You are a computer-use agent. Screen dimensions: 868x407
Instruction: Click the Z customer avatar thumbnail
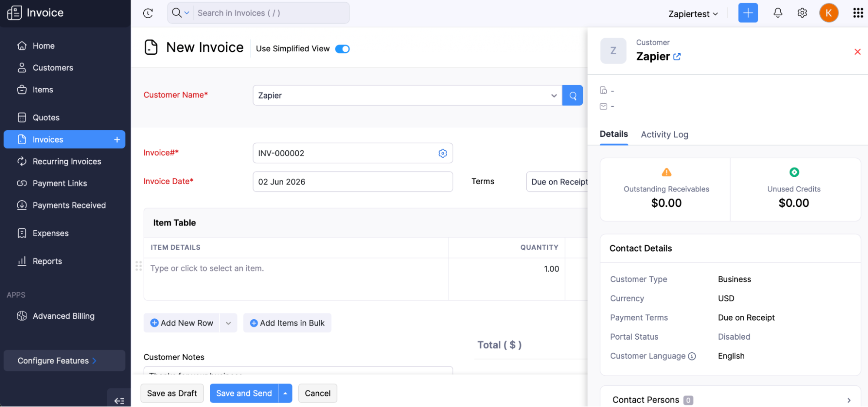point(613,51)
